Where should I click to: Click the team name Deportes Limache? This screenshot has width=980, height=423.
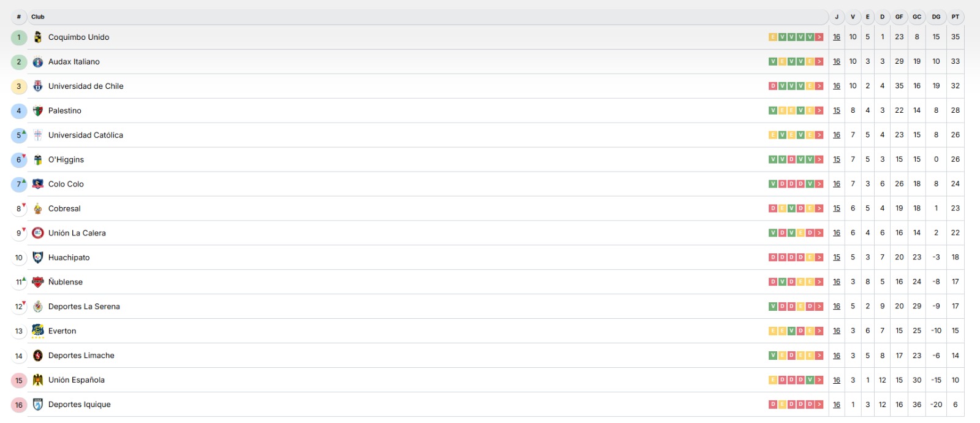pyautogui.click(x=81, y=356)
